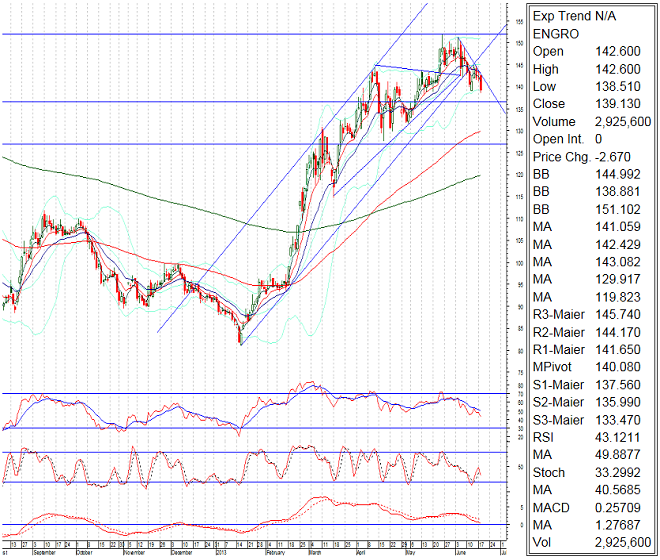Click the June label on time axis
660x560 pixels.
(459, 551)
